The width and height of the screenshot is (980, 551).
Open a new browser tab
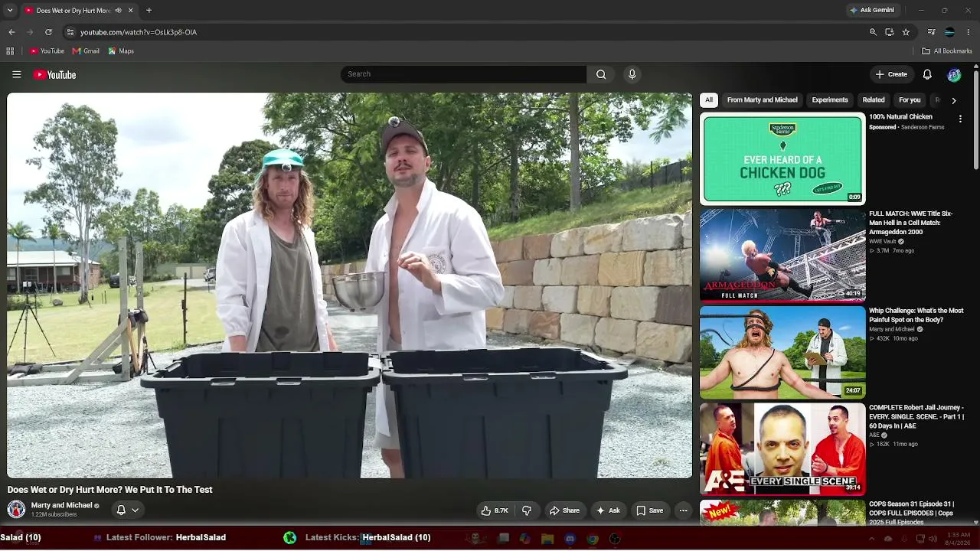pos(149,11)
